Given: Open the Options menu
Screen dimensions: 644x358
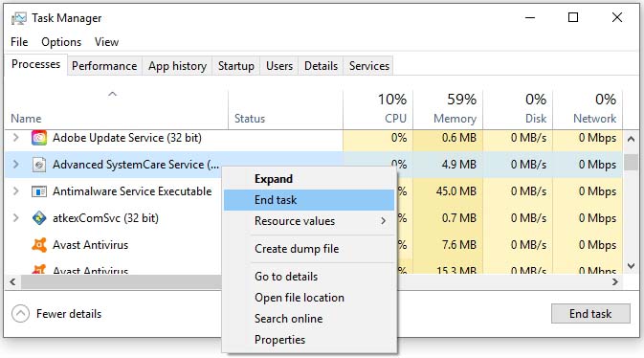Looking at the screenshot, I should click(x=61, y=42).
